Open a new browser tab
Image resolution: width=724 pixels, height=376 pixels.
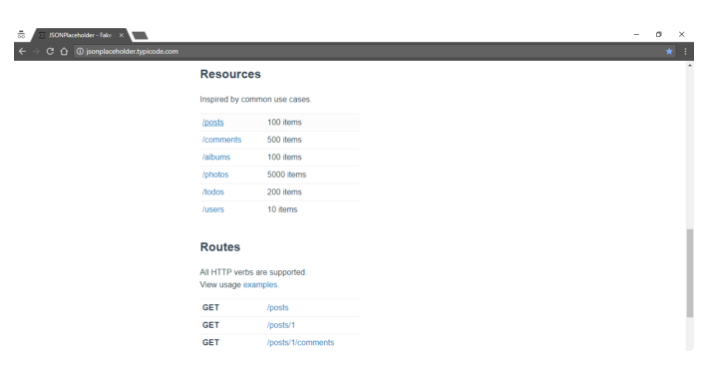point(139,36)
